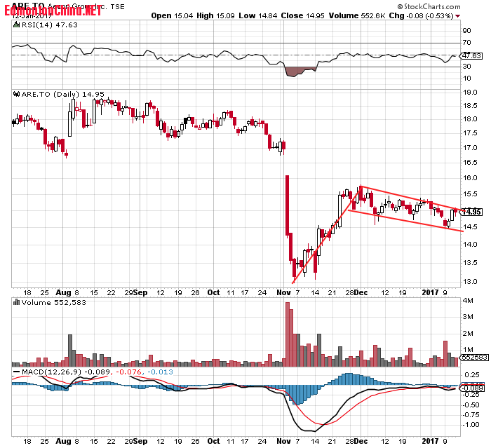Viewport: 491px width, 448px height.
Task: Select the RSI(14) 47.63 label
Action: (x=50, y=25)
